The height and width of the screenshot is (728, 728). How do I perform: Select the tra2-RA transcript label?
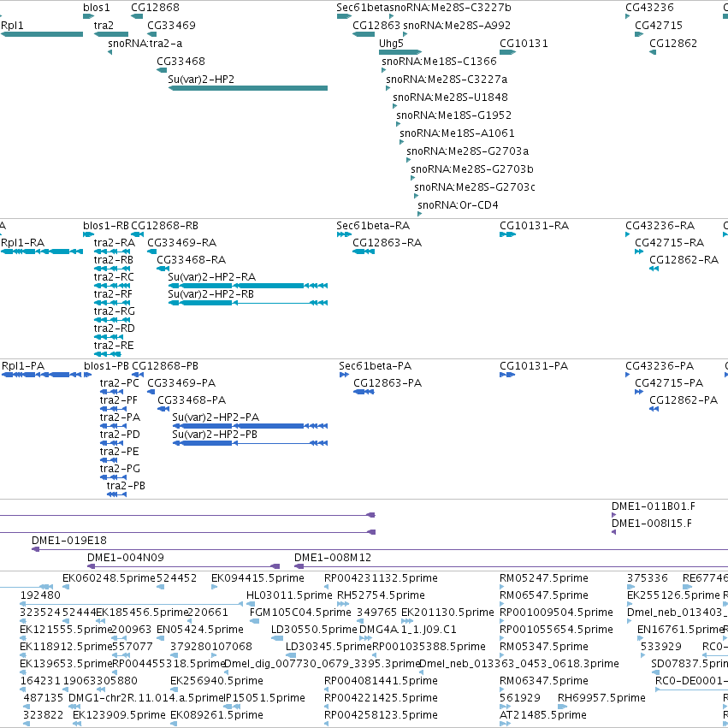115,243
